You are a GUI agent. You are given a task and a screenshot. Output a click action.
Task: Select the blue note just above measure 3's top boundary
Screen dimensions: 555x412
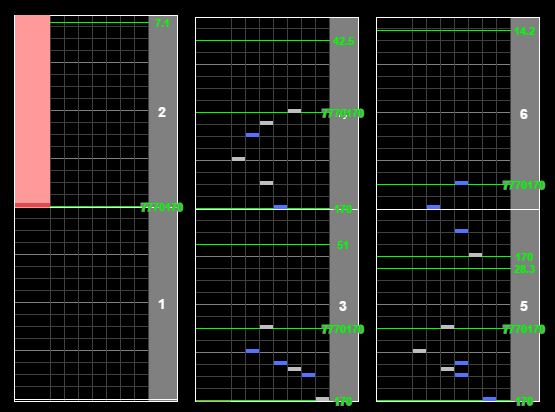280,207
